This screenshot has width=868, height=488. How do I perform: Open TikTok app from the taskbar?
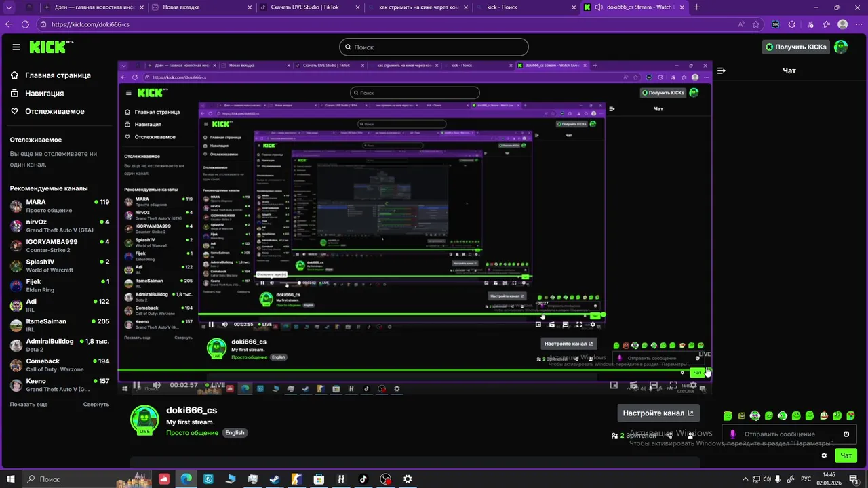click(x=363, y=479)
